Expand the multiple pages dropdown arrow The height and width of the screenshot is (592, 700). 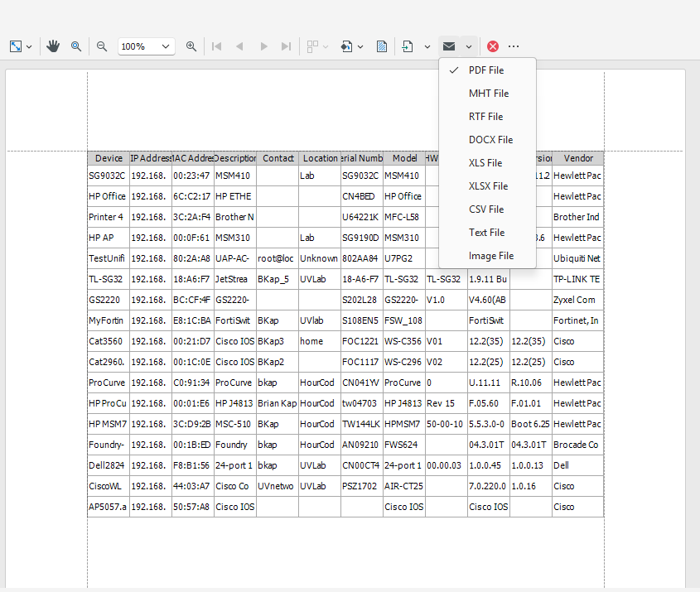(x=326, y=46)
